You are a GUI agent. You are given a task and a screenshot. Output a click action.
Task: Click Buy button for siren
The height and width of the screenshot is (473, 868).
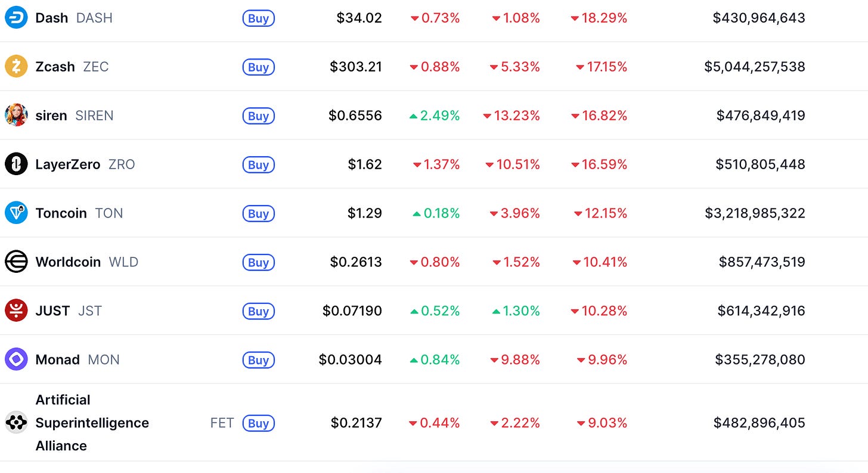click(259, 116)
